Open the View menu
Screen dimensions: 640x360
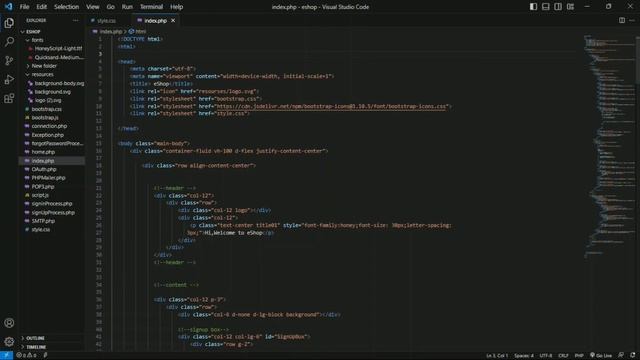tap(93, 7)
